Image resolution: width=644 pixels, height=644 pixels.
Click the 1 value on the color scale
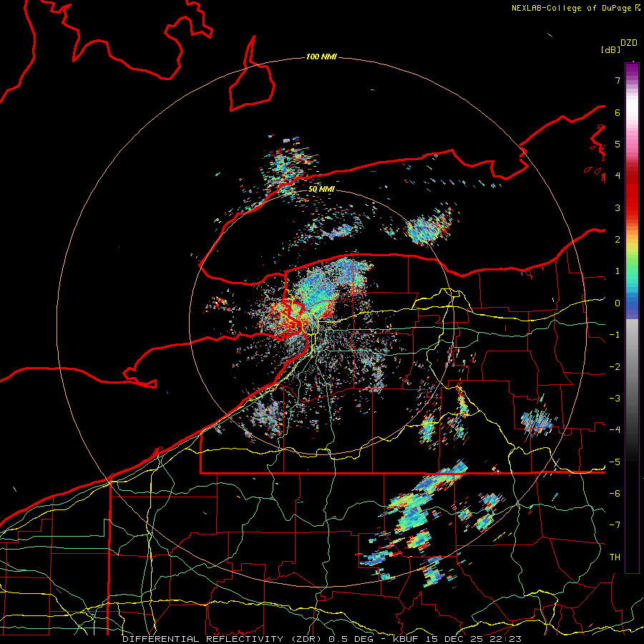click(618, 270)
